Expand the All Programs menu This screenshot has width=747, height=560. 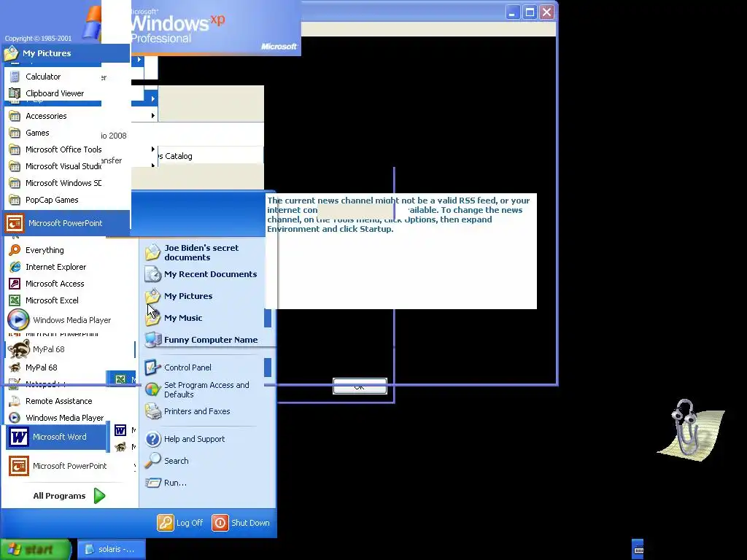click(x=69, y=496)
